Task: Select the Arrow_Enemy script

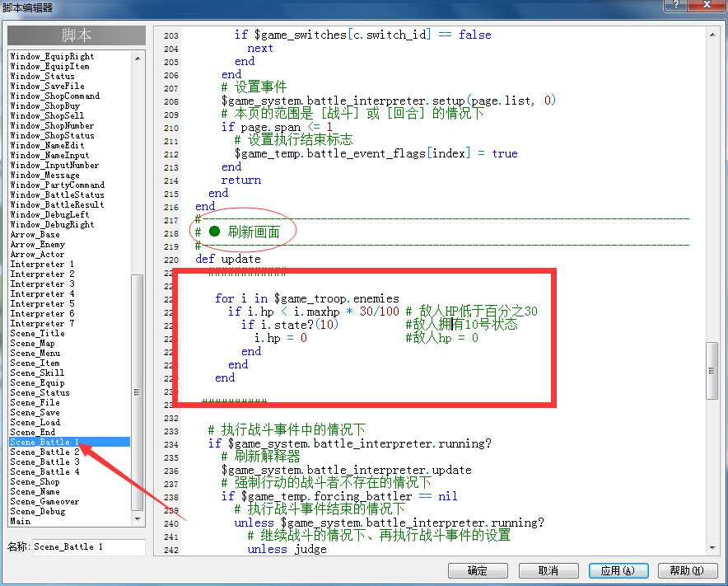Action: point(70,245)
